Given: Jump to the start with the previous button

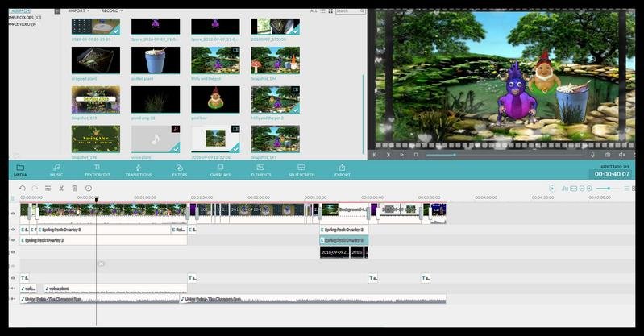Looking at the screenshot, I should click(x=375, y=155).
